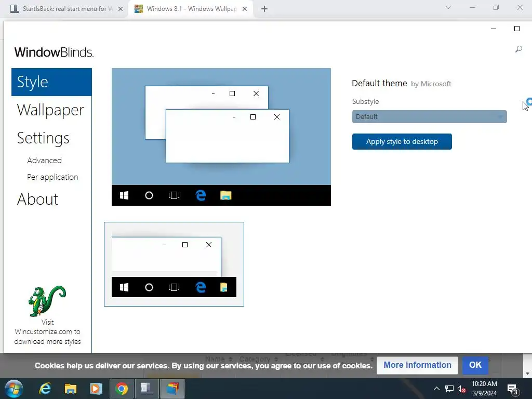
Task: Select the Advanced settings sub-item
Action: 45,160
